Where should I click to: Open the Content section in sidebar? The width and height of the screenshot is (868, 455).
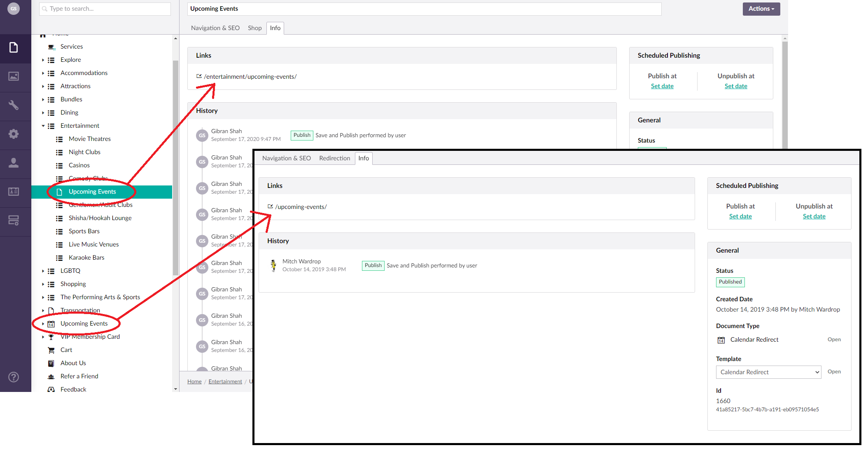[x=14, y=47]
